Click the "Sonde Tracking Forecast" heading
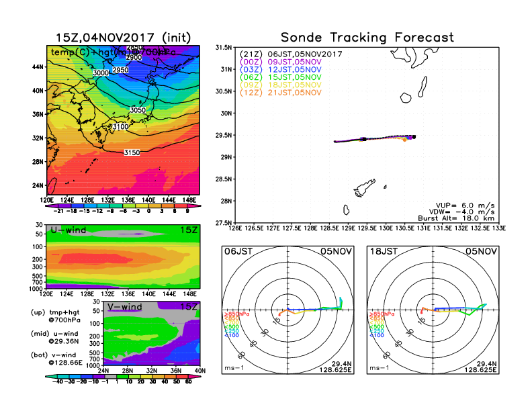 pyautogui.click(x=367, y=38)
